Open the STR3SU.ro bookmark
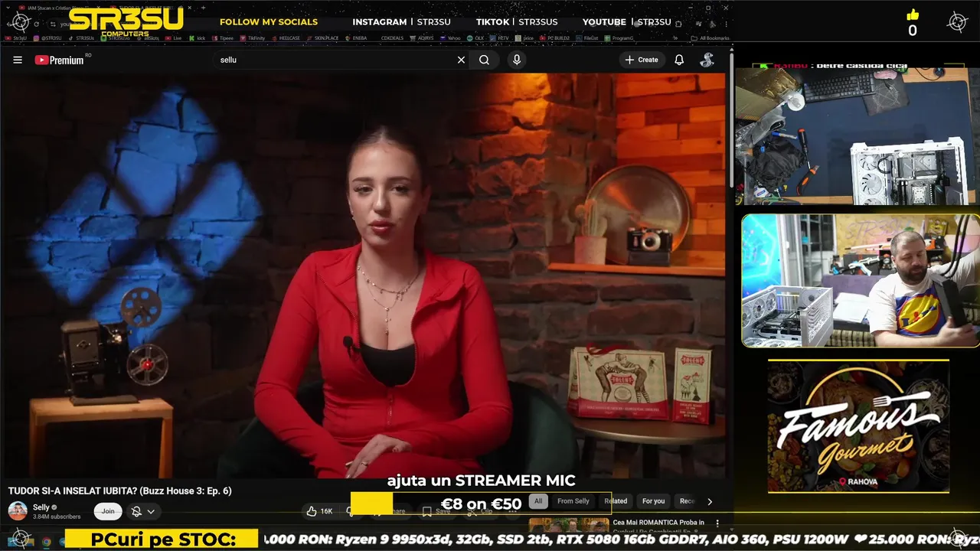980x551 pixels. point(115,37)
